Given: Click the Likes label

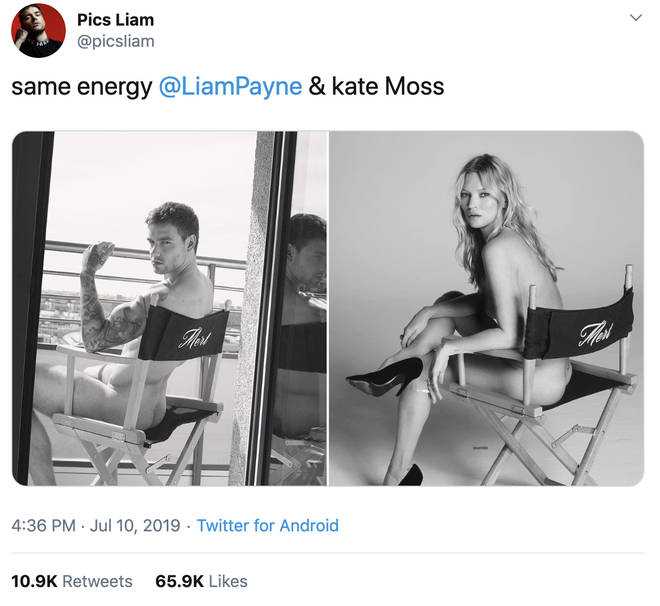Looking at the screenshot, I should 228,581.
